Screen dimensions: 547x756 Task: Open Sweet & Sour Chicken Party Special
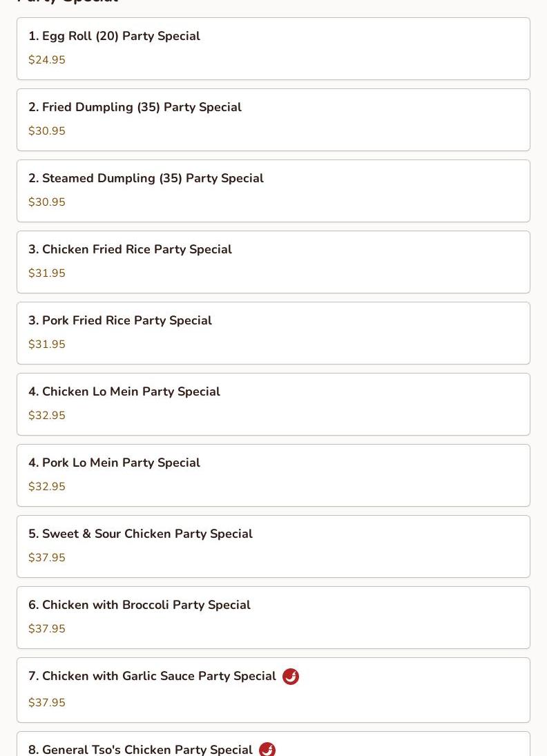click(273, 546)
